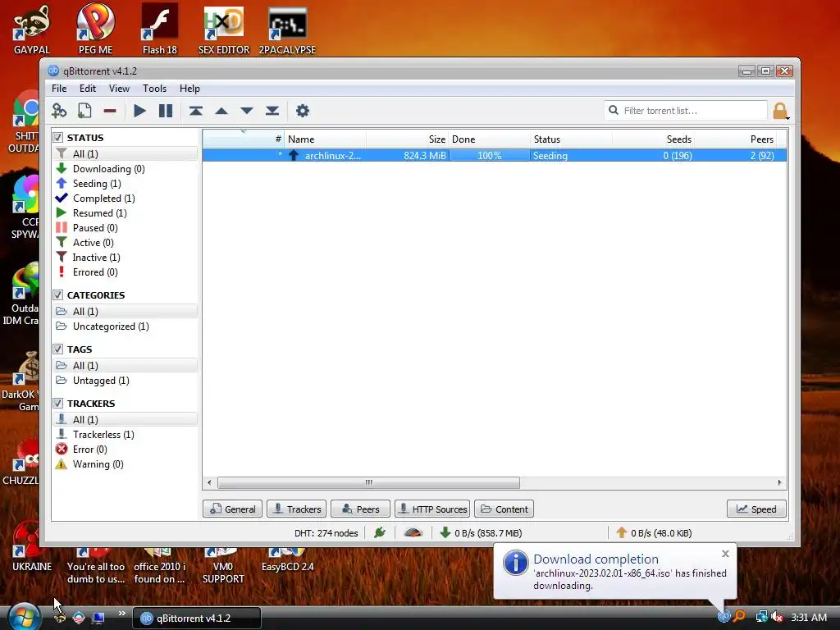This screenshot has height=630, width=840.
Task: Click the green download speed arrow
Action: [445, 532]
